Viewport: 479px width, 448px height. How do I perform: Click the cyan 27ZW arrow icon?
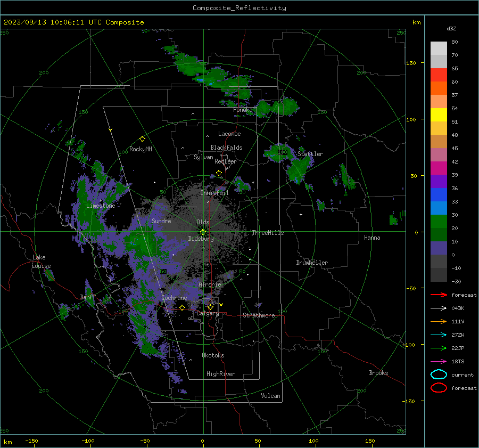[x=439, y=335]
